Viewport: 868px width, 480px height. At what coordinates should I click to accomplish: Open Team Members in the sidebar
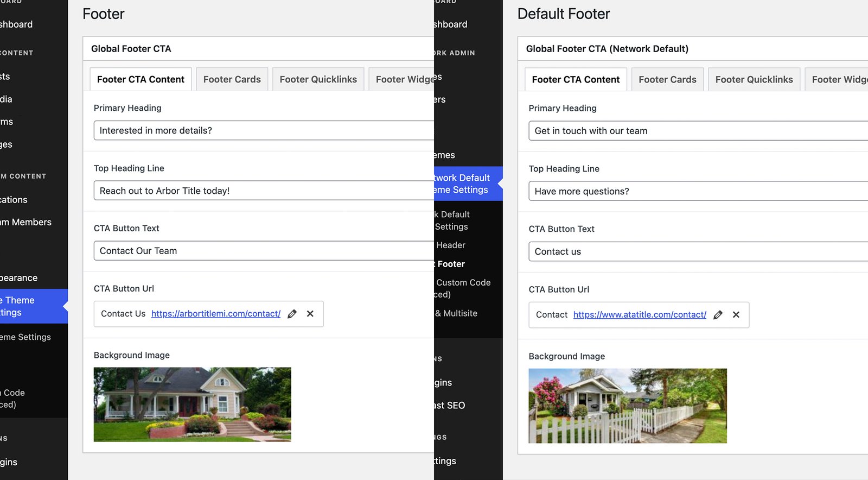pyautogui.click(x=27, y=222)
